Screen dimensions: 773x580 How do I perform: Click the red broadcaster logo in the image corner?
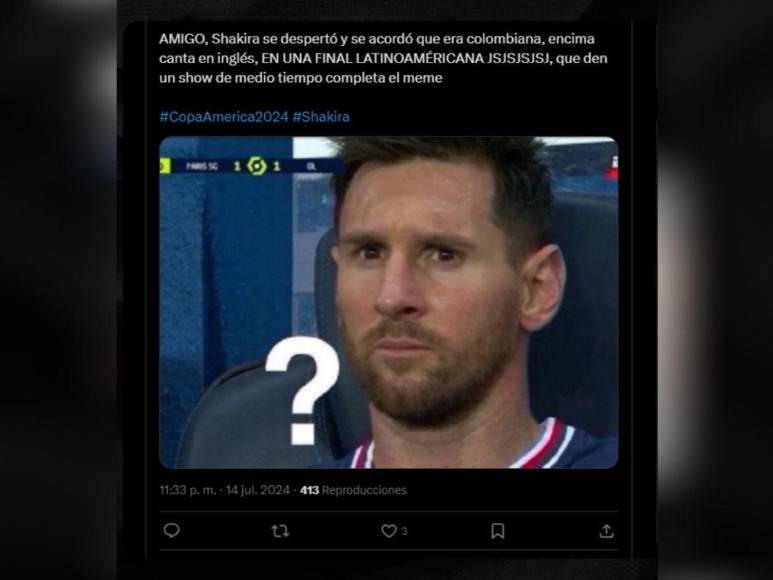click(614, 168)
